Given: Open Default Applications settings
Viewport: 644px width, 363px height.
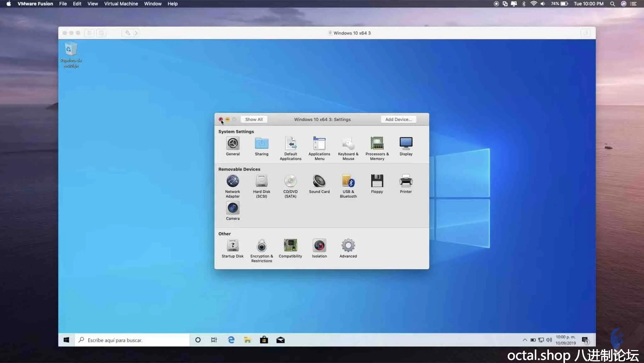Looking at the screenshot, I should click(291, 148).
